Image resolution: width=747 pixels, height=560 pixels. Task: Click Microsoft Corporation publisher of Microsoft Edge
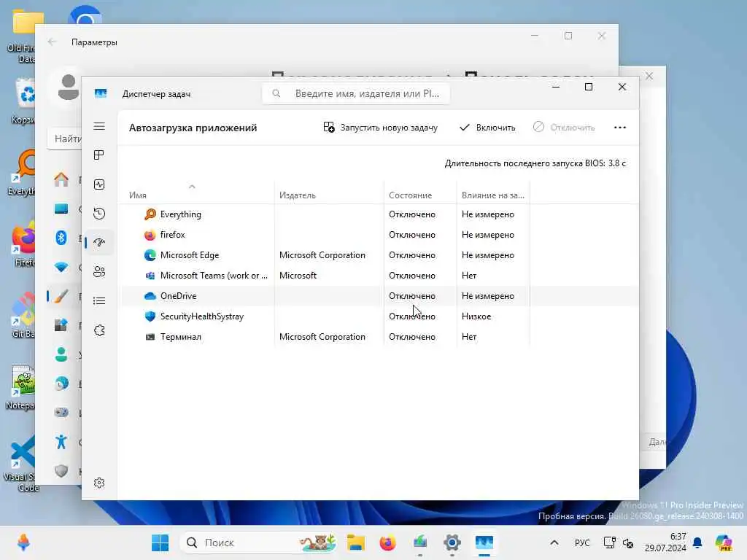click(322, 255)
